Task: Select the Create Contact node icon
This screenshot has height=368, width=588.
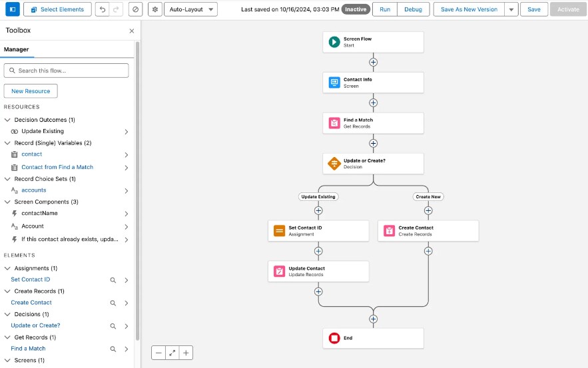Action: (390, 230)
